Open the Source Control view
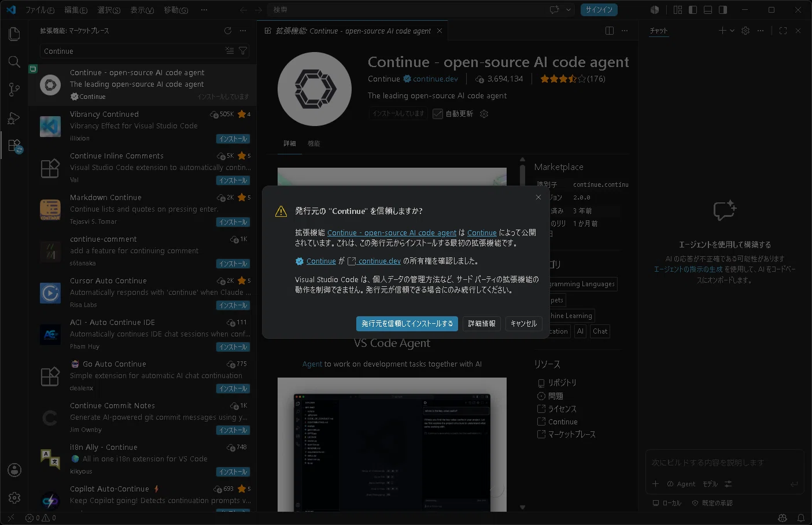This screenshot has width=812, height=525. tap(14, 90)
